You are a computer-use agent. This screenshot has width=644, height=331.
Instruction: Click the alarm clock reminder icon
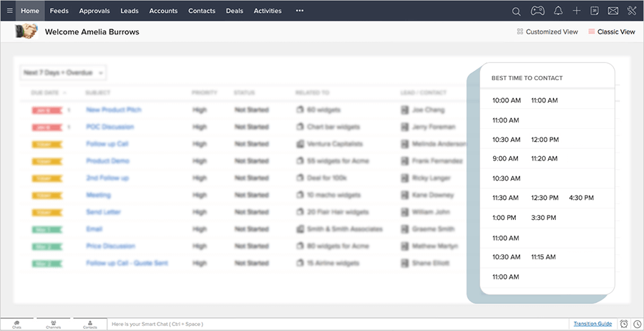(x=624, y=324)
